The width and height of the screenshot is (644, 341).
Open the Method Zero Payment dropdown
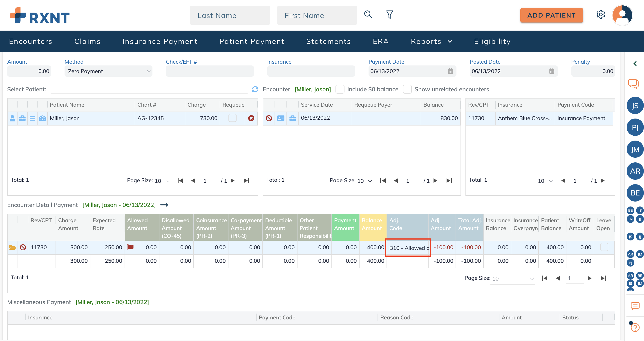coord(108,71)
